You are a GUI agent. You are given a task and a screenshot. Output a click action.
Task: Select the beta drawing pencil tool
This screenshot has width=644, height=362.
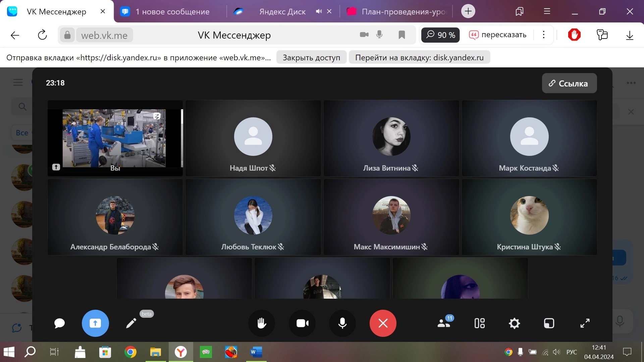coord(131,323)
